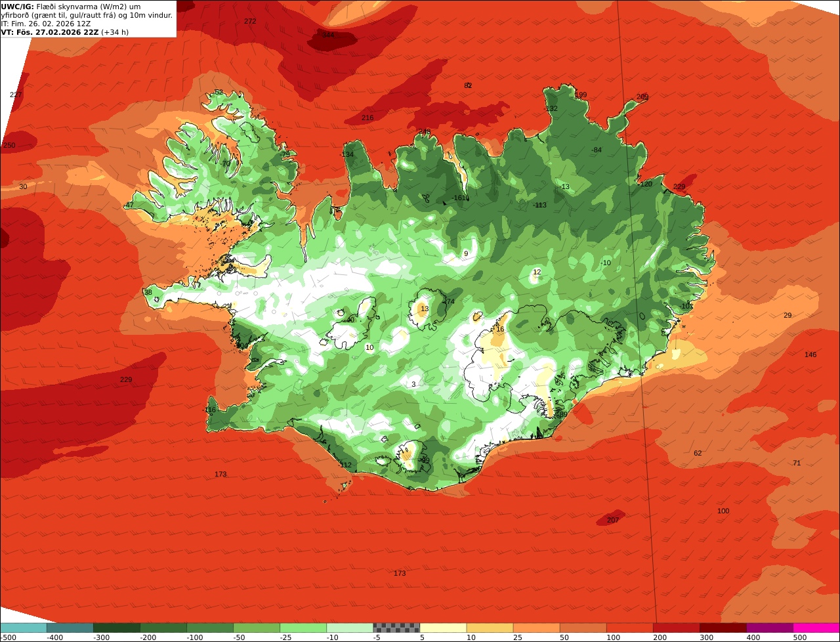Viewport: 840px width, 642px height.
Task: Click the map value '38'
Action: coord(148,292)
